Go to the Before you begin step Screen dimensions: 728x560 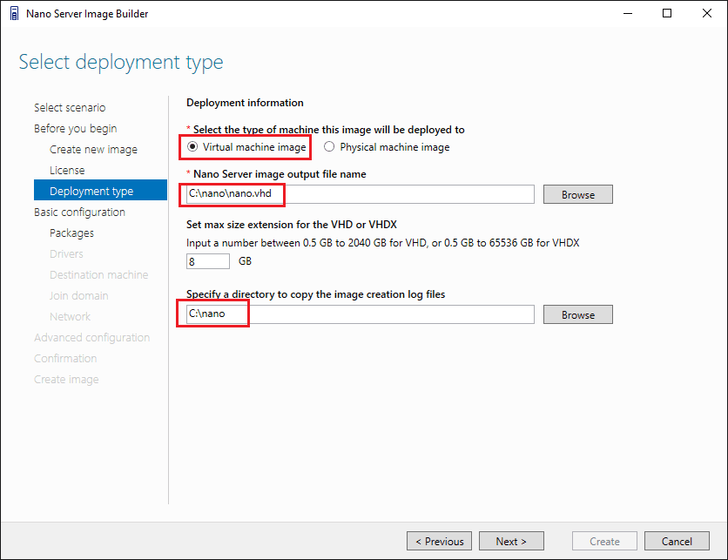(75, 128)
